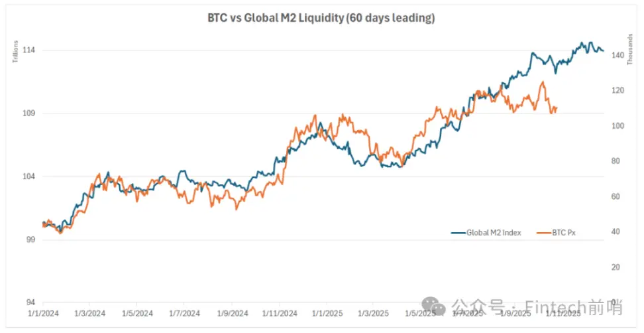
Task: Select the 1/3/2025 x-axis date label
Action: [372, 312]
